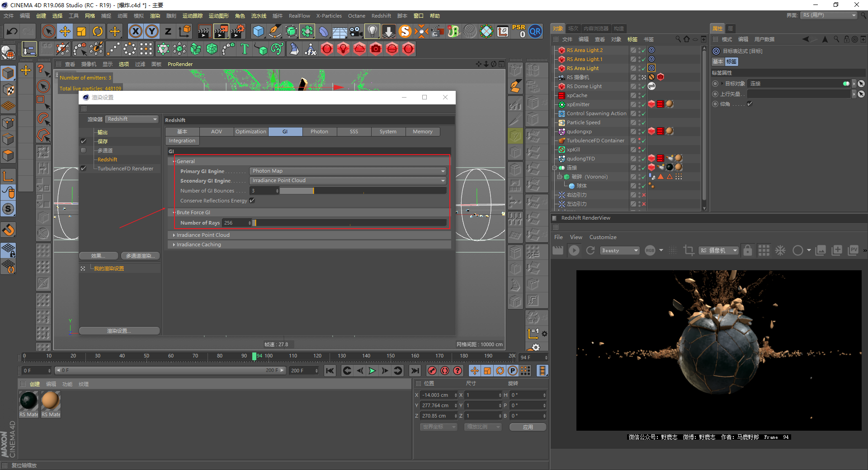Viewport: 868px width, 470px height.
Task: Open the Integration tab
Action: pyautogui.click(x=182, y=141)
